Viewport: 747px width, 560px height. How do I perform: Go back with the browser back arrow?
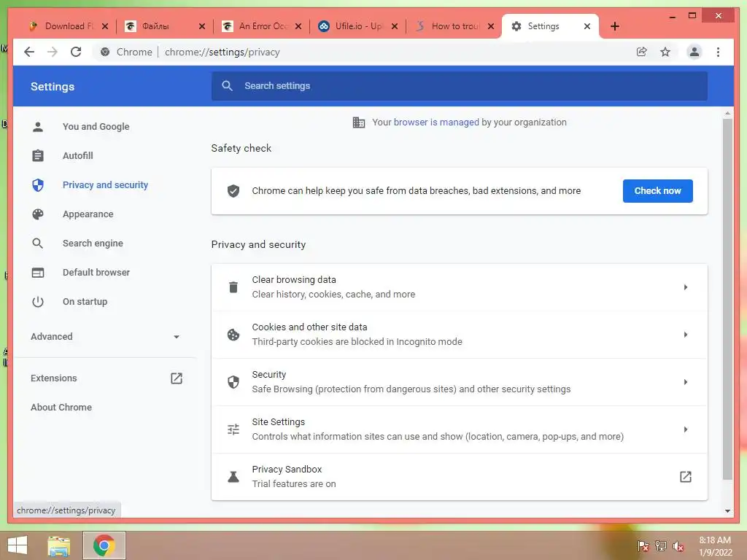tap(29, 52)
